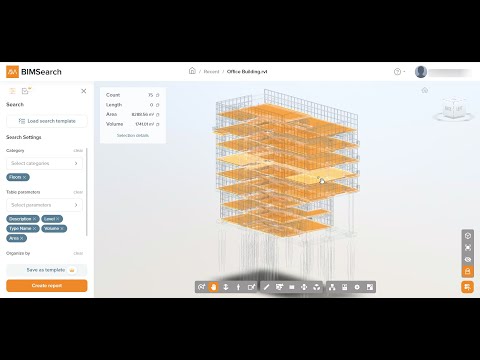Clear the Organize by setting

click(x=78, y=253)
